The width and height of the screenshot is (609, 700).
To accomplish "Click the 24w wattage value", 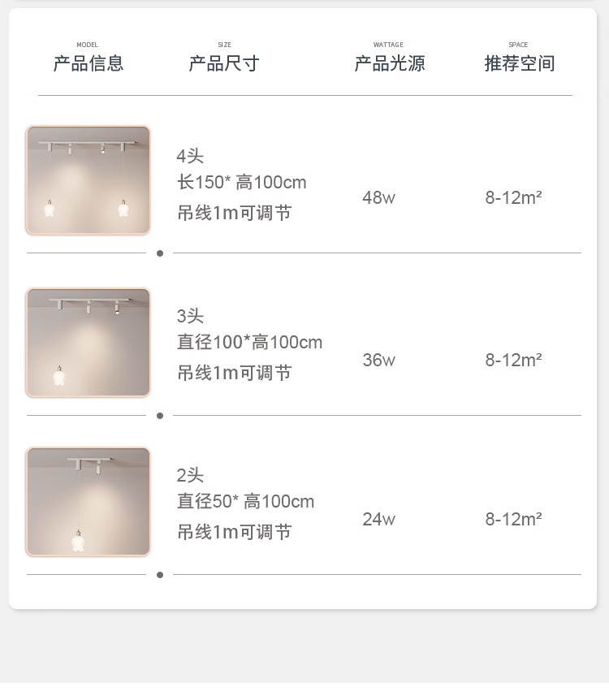I will coord(378,519).
